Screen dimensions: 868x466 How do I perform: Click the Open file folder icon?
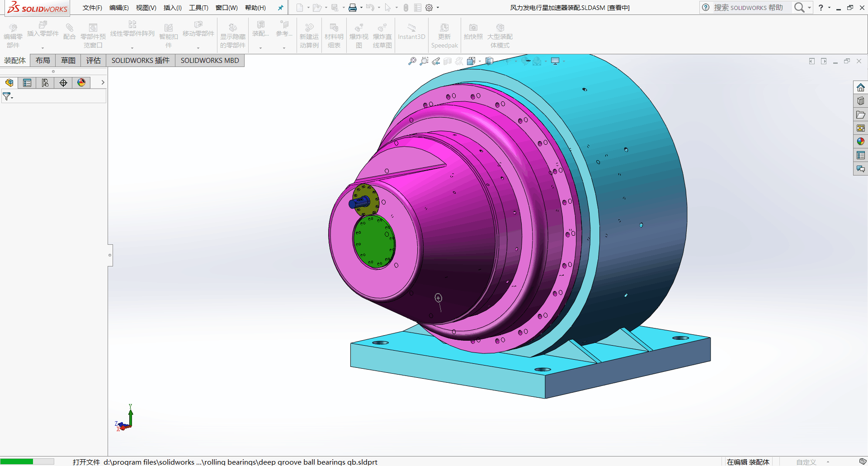click(317, 8)
